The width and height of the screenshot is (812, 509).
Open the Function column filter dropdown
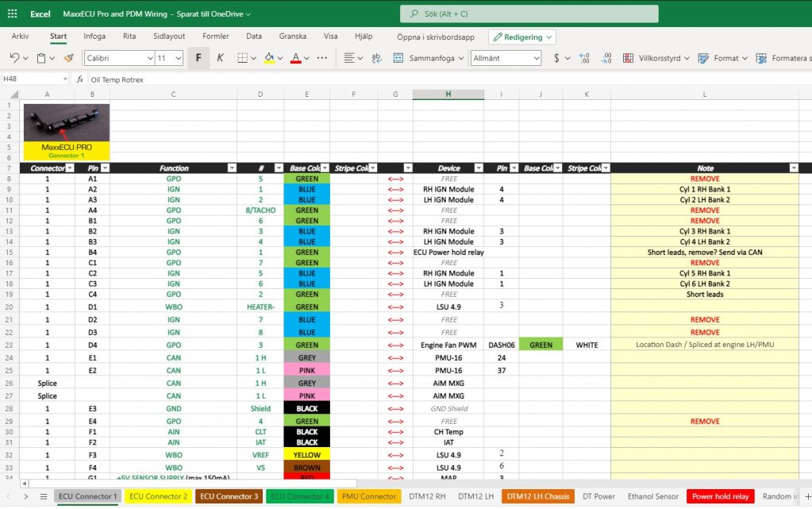pos(232,168)
